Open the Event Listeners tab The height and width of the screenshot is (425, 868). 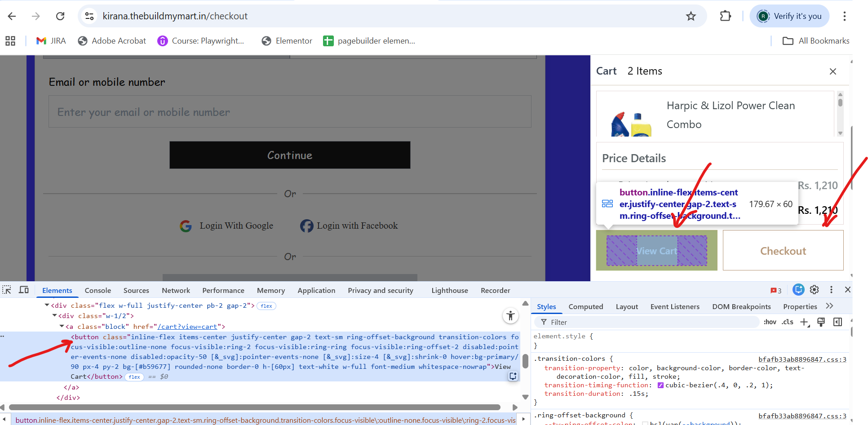pos(675,307)
